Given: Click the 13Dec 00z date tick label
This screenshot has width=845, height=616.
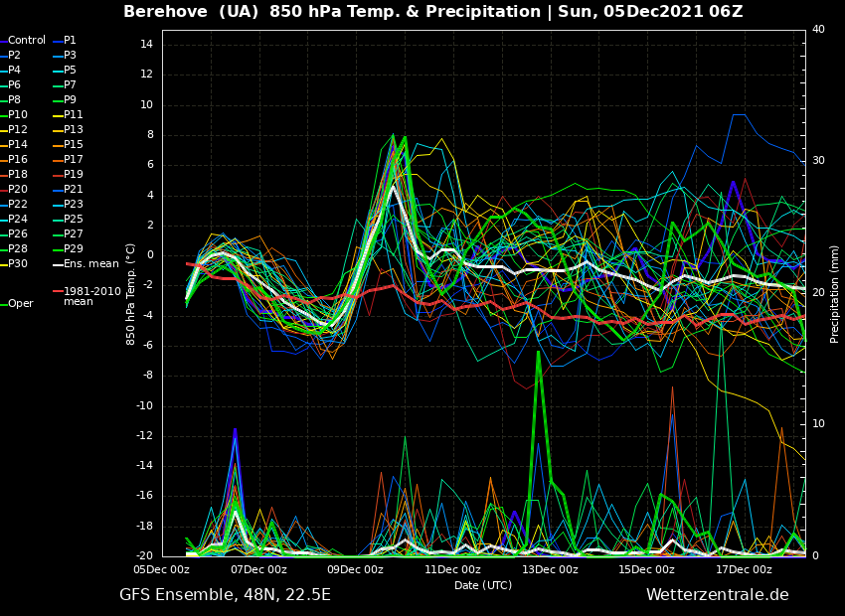Looking at the screenshot, I should point(550,569).
